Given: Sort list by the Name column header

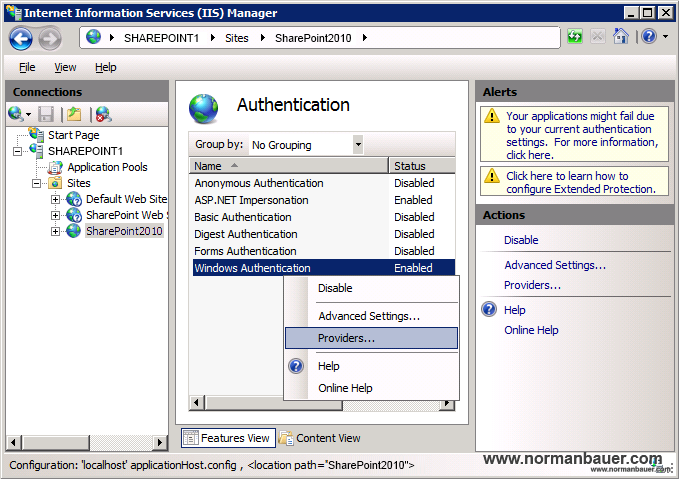Looking at the screenshot, I should 289,166.
